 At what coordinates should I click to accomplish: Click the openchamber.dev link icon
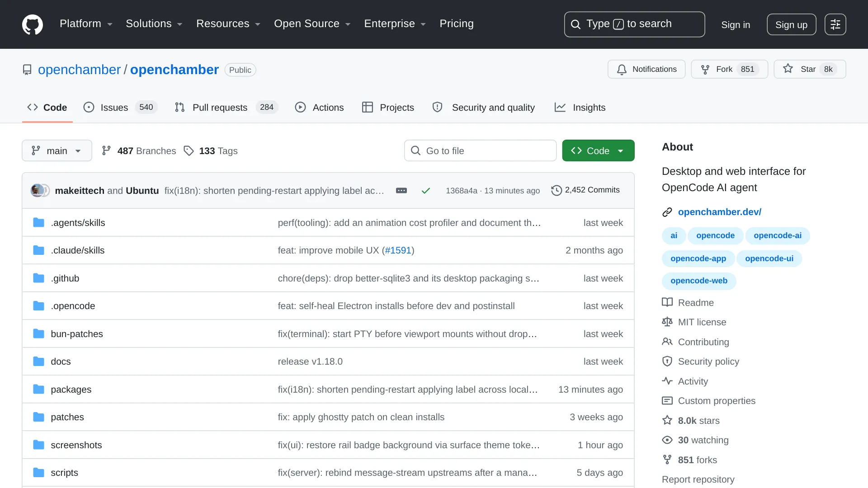[x=667, y=212]
